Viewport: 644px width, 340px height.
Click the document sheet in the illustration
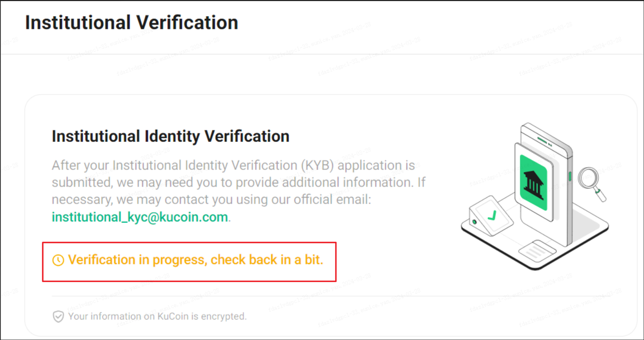pyautogui.click(x=537, y=248)
